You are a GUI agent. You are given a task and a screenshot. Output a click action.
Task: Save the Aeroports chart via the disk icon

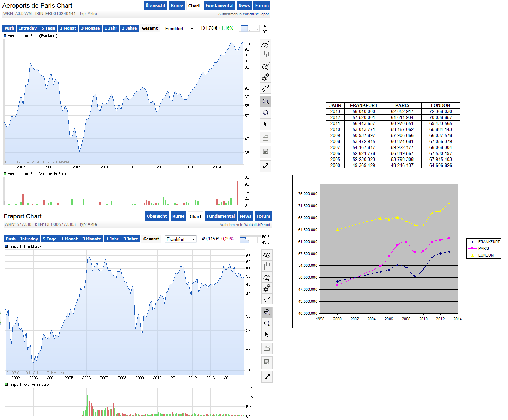pyautogui.click(x=265, y=152)
